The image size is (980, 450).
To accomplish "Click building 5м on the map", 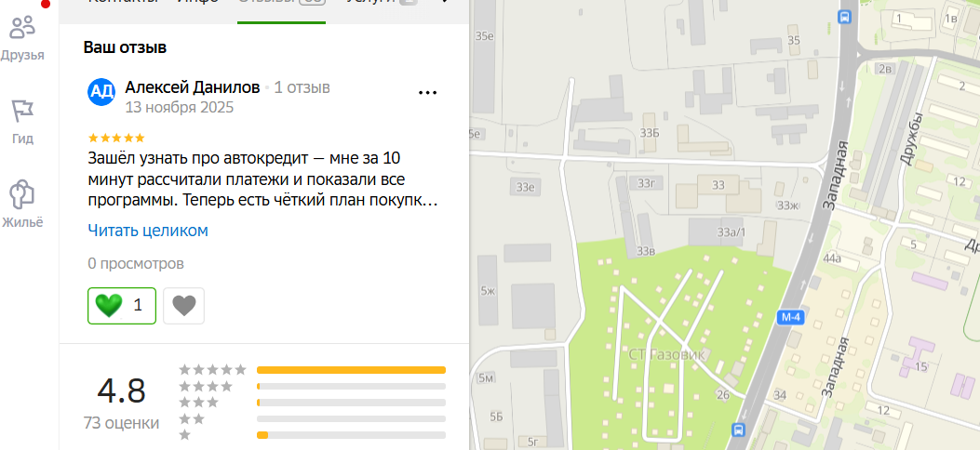I will 485,378.
